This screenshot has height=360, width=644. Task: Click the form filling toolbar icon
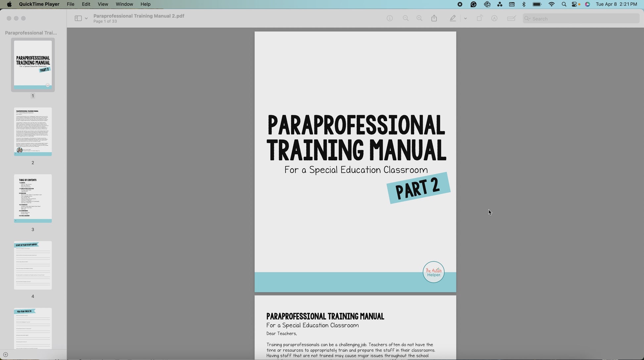[x=511, y=19]
